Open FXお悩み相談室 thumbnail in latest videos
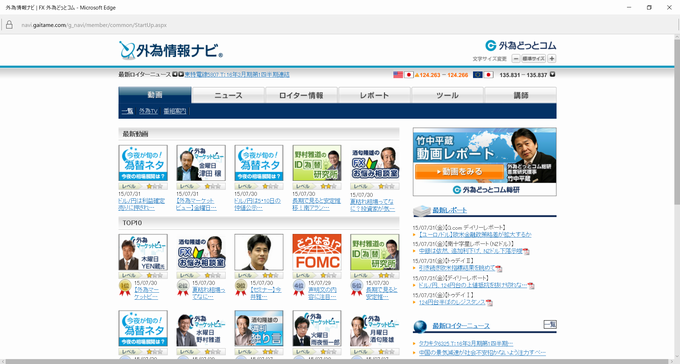The height and width of the screenshot is (364, 680). pos(375,163)
